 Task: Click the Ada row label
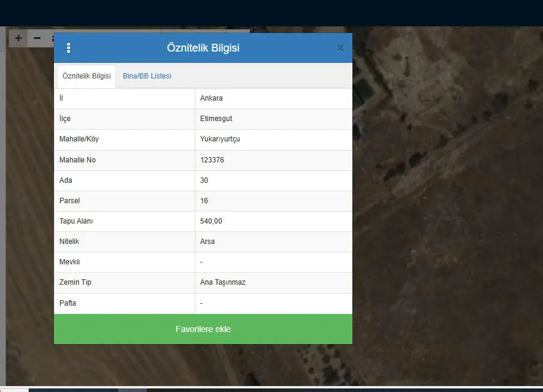(66, 180)
